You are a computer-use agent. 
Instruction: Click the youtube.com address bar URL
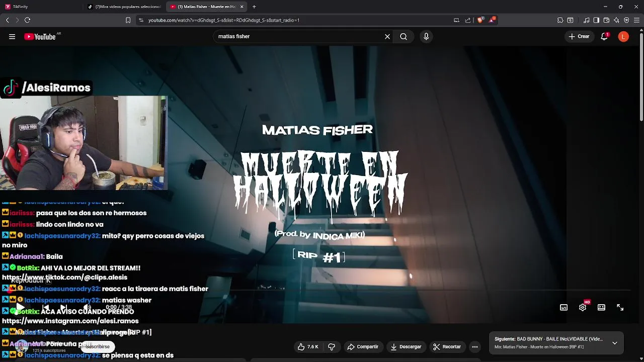224,20
